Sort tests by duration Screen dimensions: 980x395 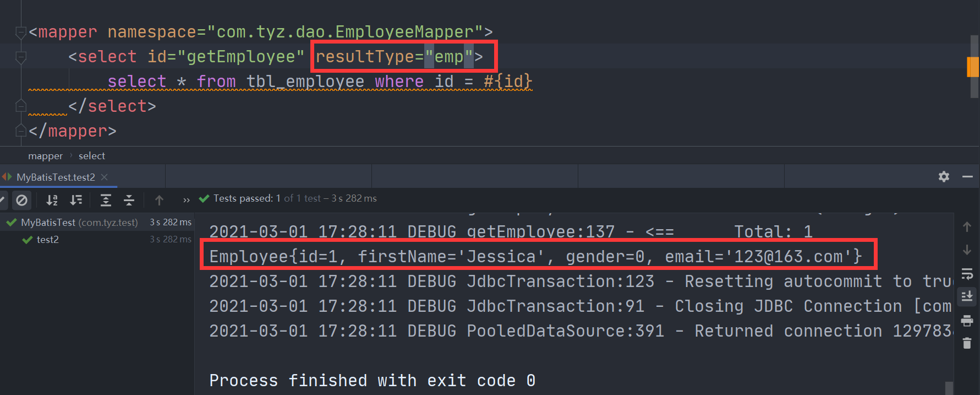76,200
